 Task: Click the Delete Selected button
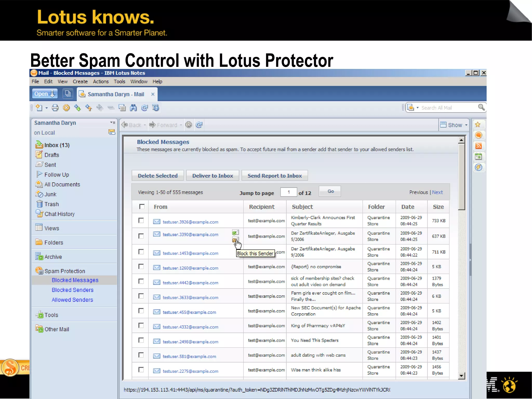158,175
